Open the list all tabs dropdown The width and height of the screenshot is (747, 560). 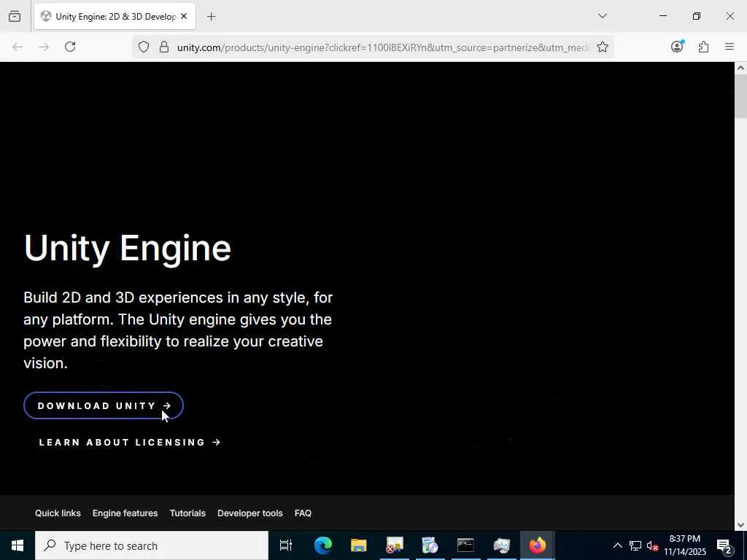(x=602, y=16)
